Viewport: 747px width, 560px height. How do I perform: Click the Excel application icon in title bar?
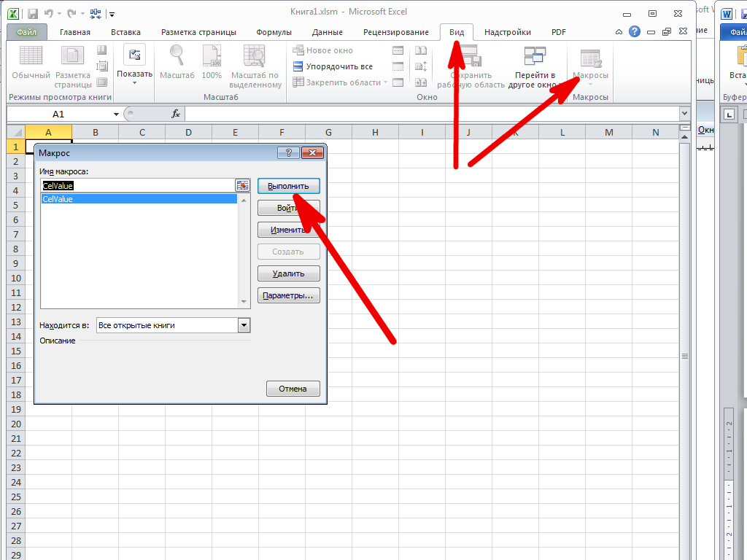point(13,14)
